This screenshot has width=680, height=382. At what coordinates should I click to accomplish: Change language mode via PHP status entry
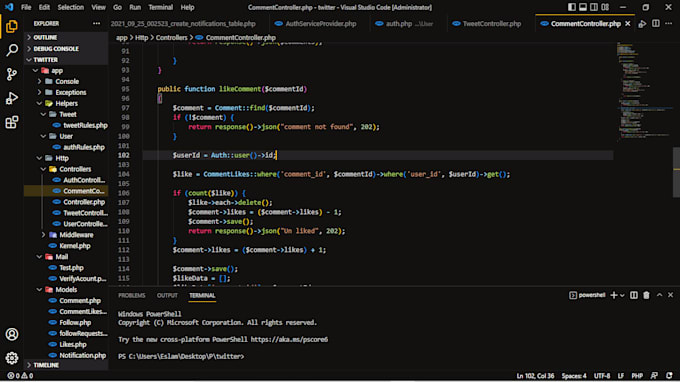[637, 375]
